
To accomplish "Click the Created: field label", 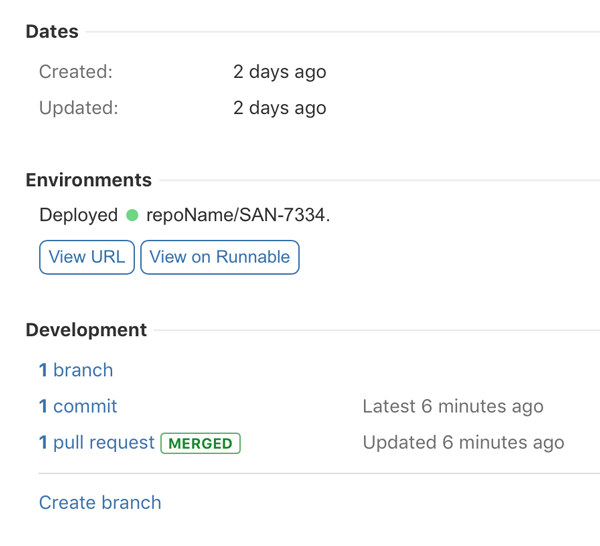I will [76, 72].
